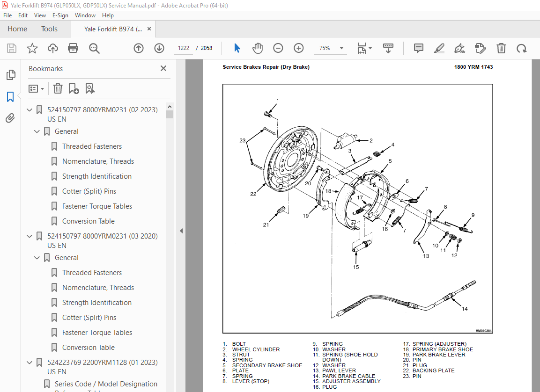Switch to the Tools tab
The image size is (540, 392).
[49, 29]
